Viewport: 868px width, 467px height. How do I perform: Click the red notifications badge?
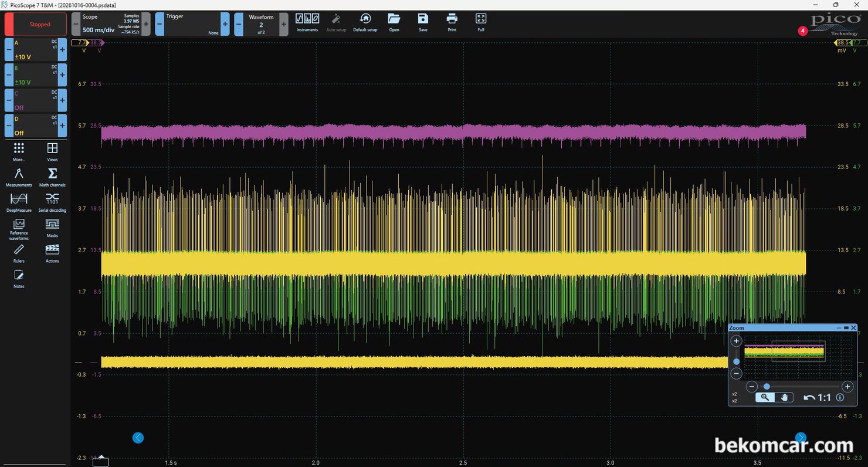pos(803,31)
